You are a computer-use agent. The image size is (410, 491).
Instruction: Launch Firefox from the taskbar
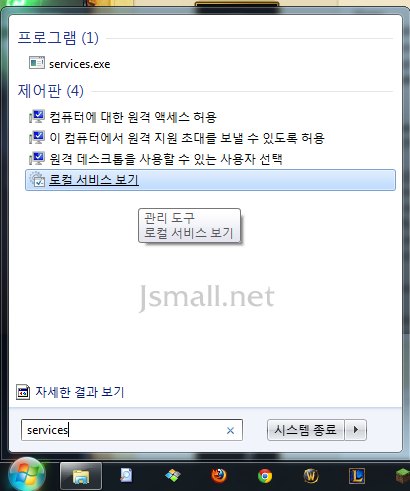219,476
